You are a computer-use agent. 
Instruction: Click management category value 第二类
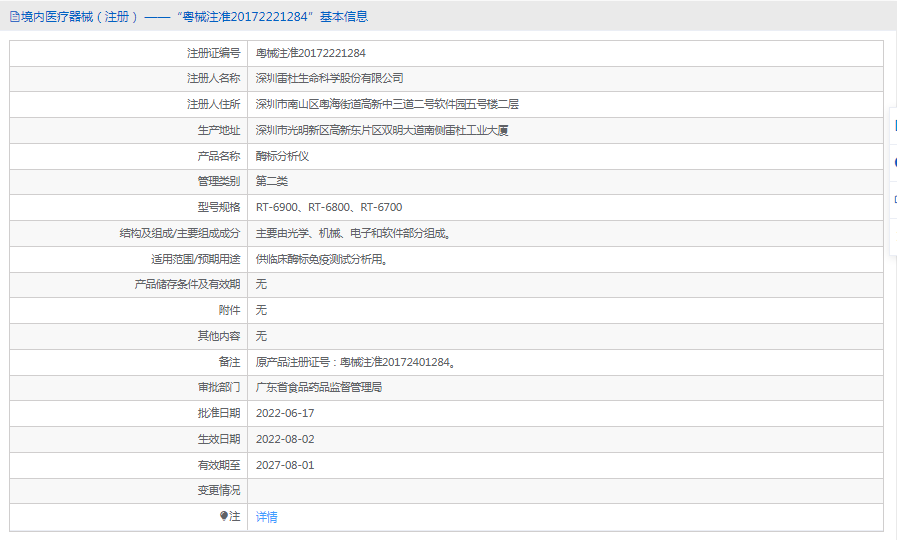point(272,181)
